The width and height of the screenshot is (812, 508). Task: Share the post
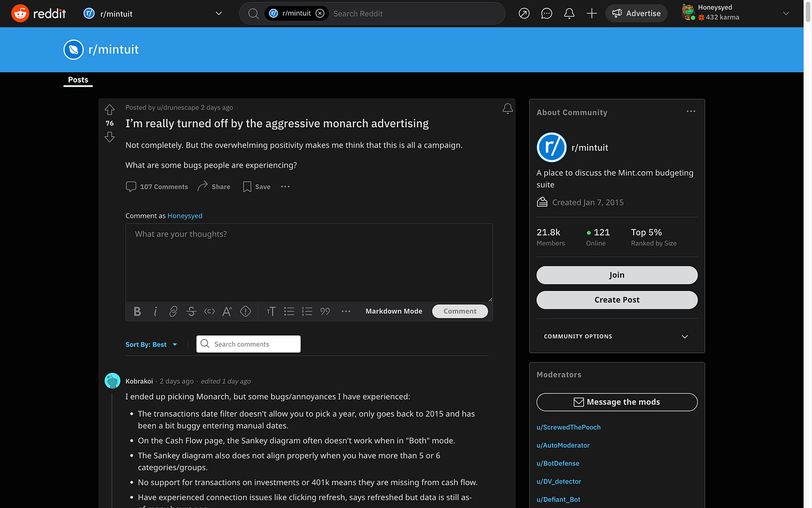pyautogui.click(x=214, y=186)
